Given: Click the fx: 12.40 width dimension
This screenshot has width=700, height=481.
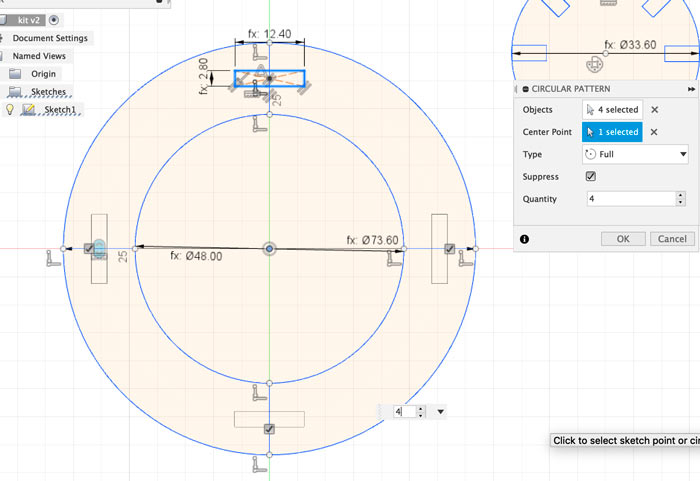Looking at the screenshot, I should click(x=270, y=34).
